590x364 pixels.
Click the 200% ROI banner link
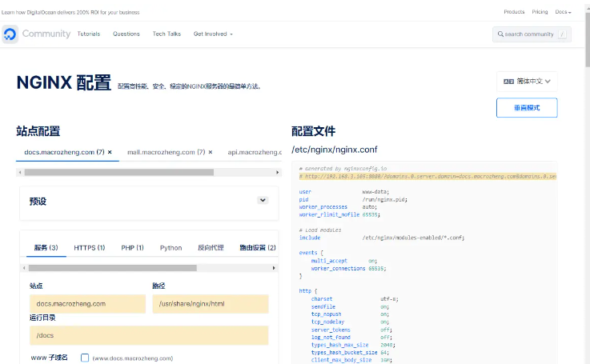(x=70, y=13)
